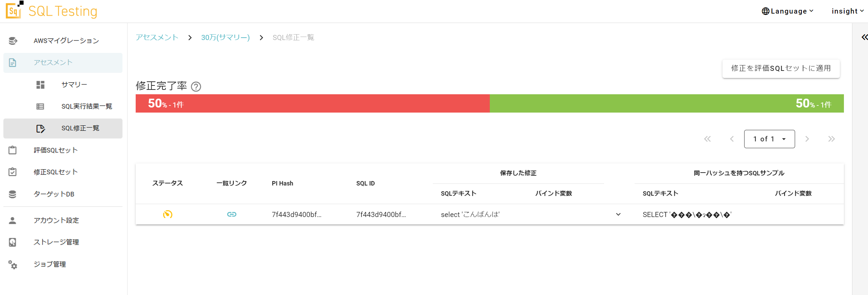Open the insight user menu
This screenshot has width=868, height=295.
[848, 11]
